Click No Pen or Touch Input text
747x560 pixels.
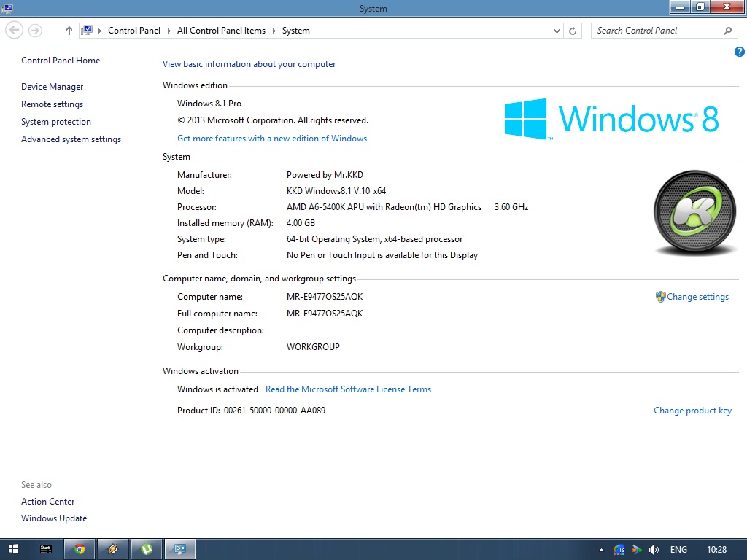pos(382,255)
